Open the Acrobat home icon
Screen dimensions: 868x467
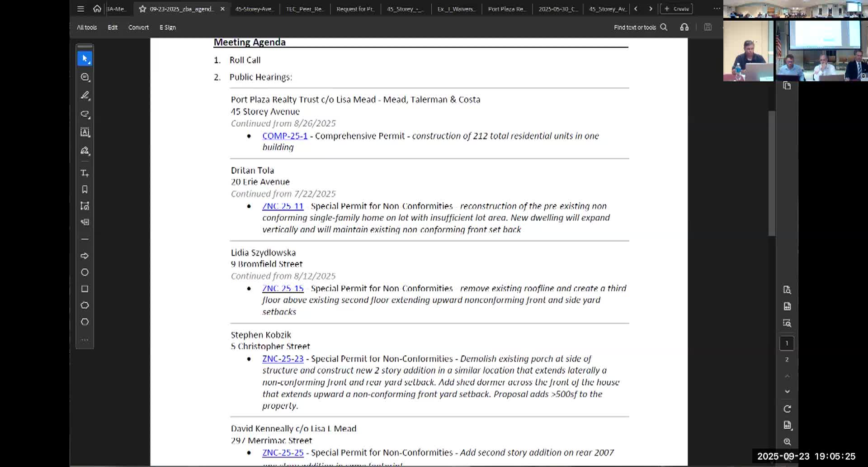(x=97, y=9)
